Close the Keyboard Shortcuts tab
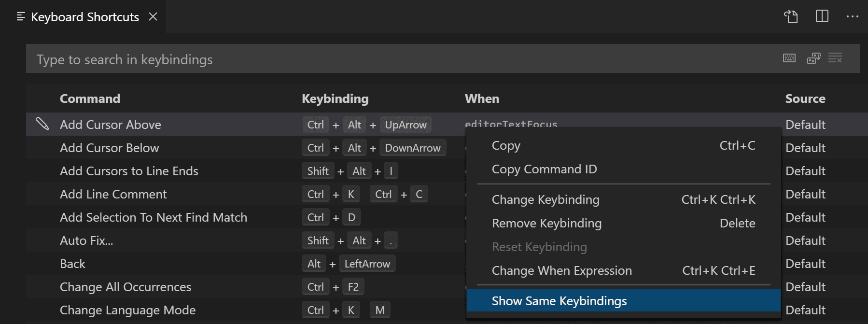The image size is (868, 324). click(x=153, y=17)
